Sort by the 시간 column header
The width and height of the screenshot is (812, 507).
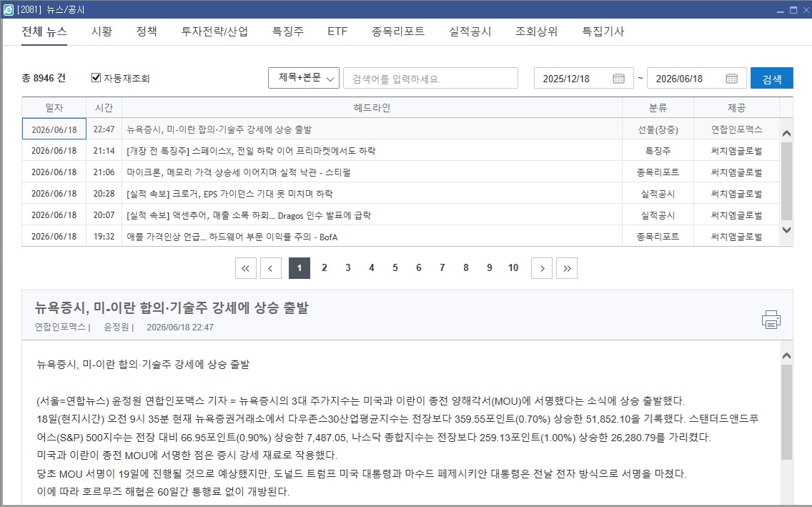pos(104,108)
